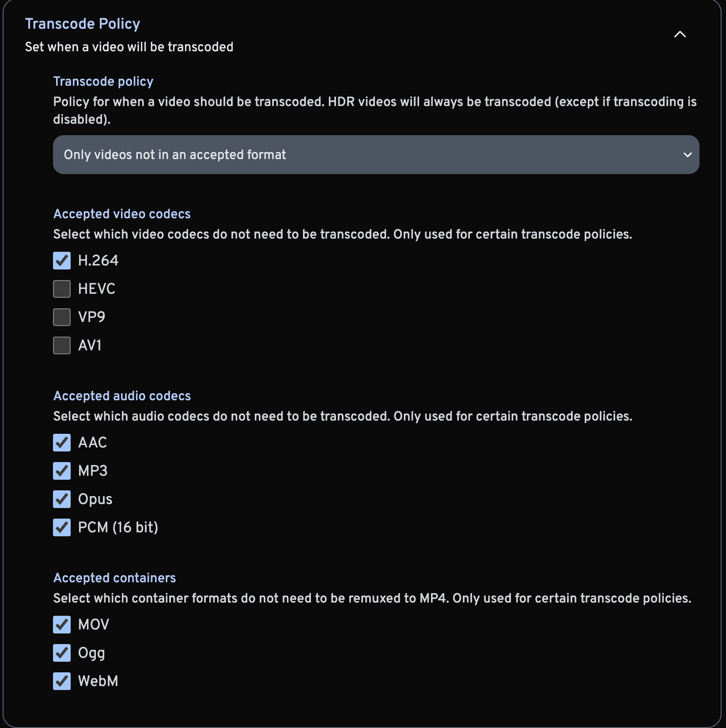Disable the MP3 audio codec checkbox

click(x=62, y=471)
